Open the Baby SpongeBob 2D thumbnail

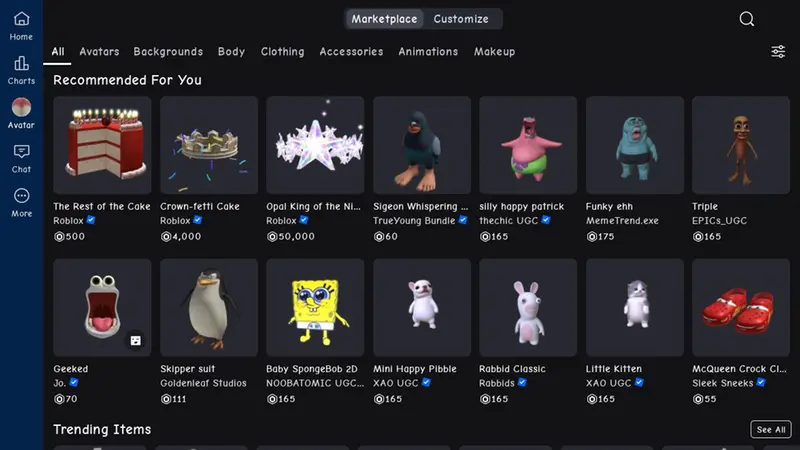pyautogui.click(x=315, y=307)
